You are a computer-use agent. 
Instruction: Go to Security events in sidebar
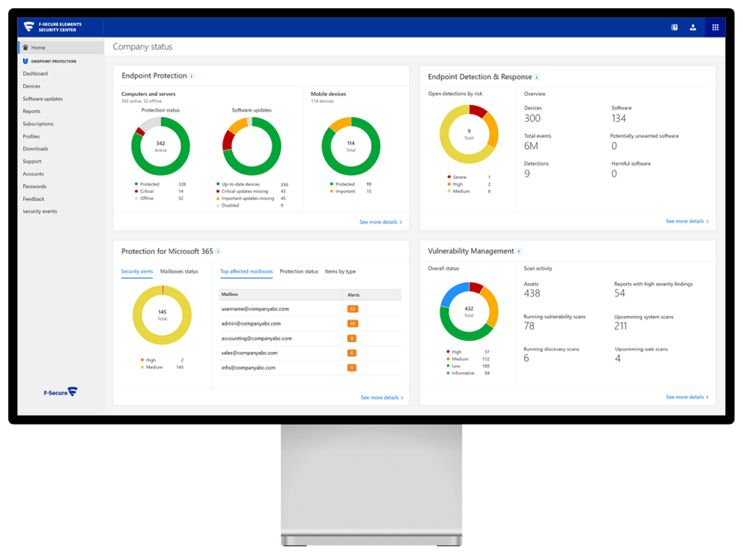pos(40,212)
